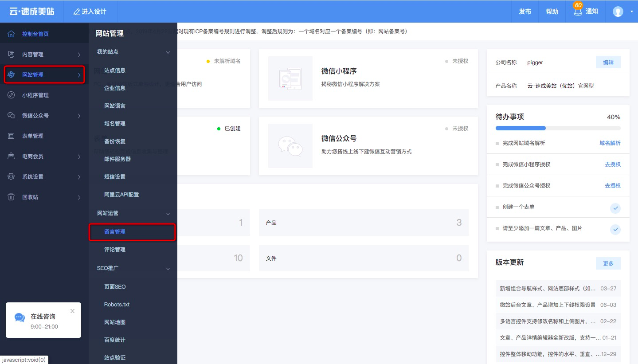The image size is (638, 364).
Task: Click the pencil icon beside 进入设计
Action: pos(77,12)
